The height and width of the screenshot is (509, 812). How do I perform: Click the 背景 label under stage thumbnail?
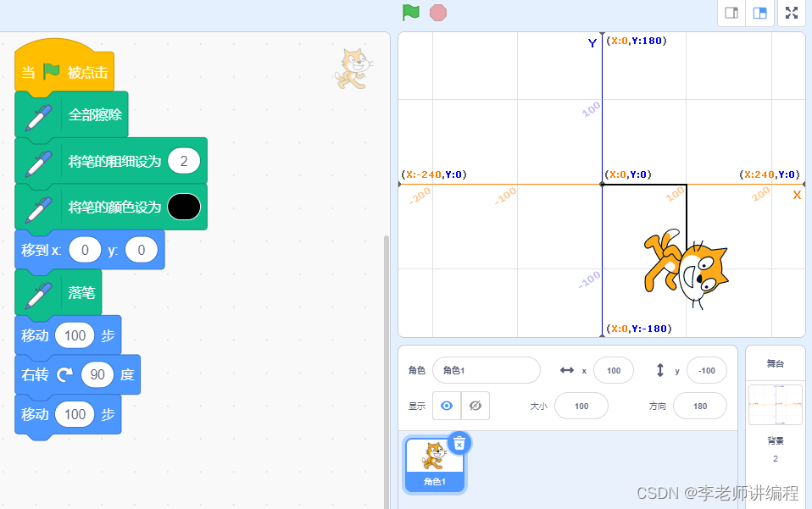[x=776, y=440]
